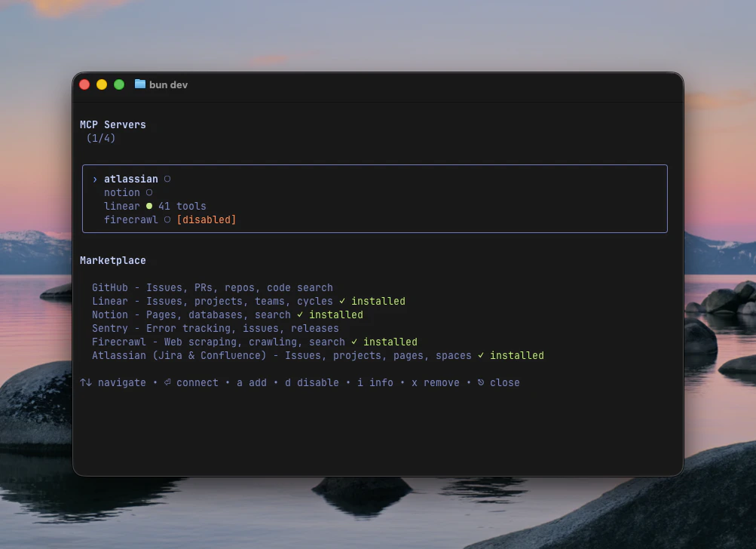The image size is (756, 549).
Task: Click the 'i info' footer shortcut
Action: tap(375, 382)
